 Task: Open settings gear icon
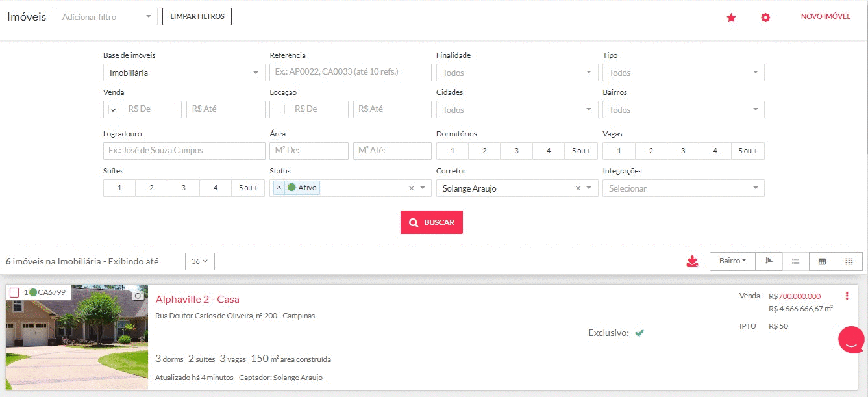click(x=765, y=18)
